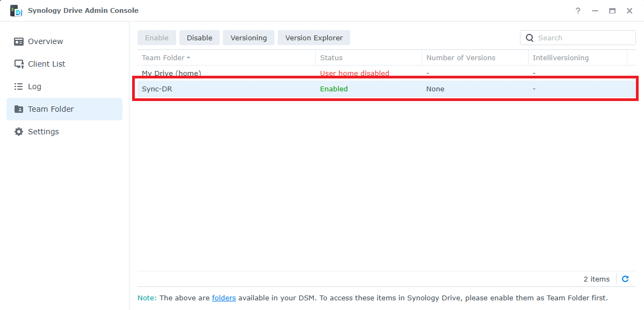Close the Admin Console window

[x=629, y=11]
